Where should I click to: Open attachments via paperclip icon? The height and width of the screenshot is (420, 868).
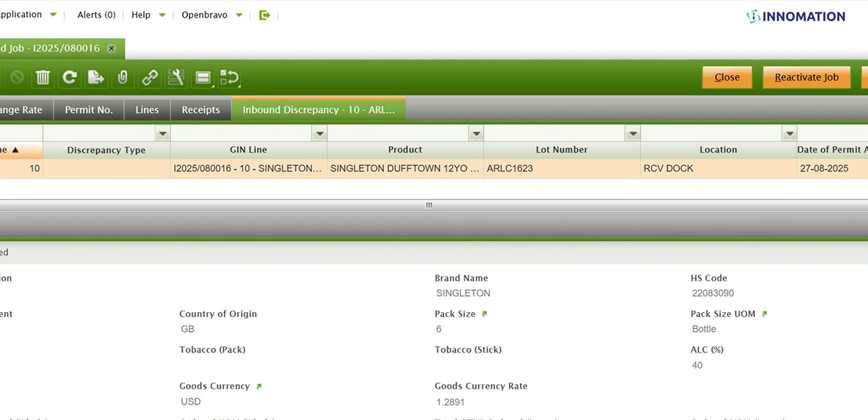click(x=123, y=77)
